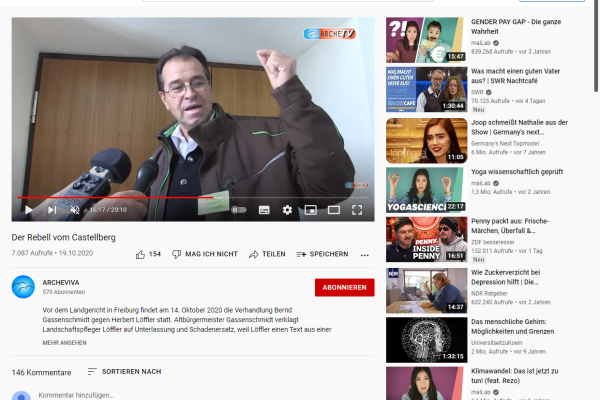Skip to the next video
This screenshot has width=600, height=400.
[51, 210]
